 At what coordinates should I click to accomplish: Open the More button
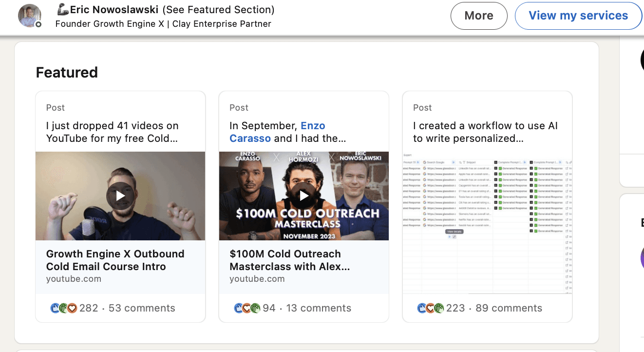point(479,16)
